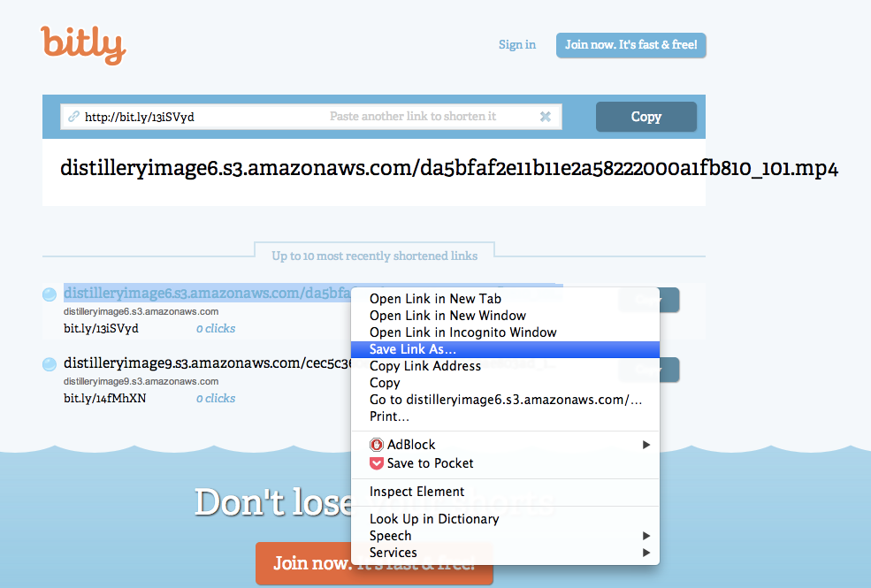Click blue bubble beside distilleryimage6 link
This screenshot has height=588, width=871.
click(50, 294)
